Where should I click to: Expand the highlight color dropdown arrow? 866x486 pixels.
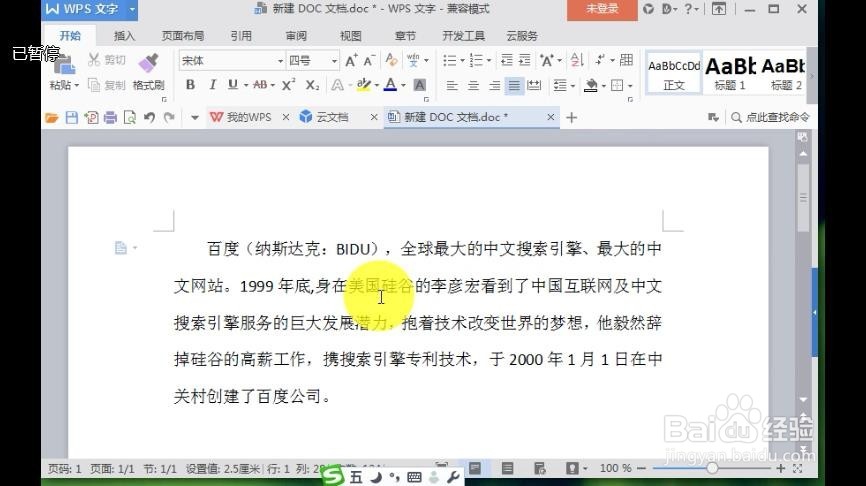click(377, 85)
